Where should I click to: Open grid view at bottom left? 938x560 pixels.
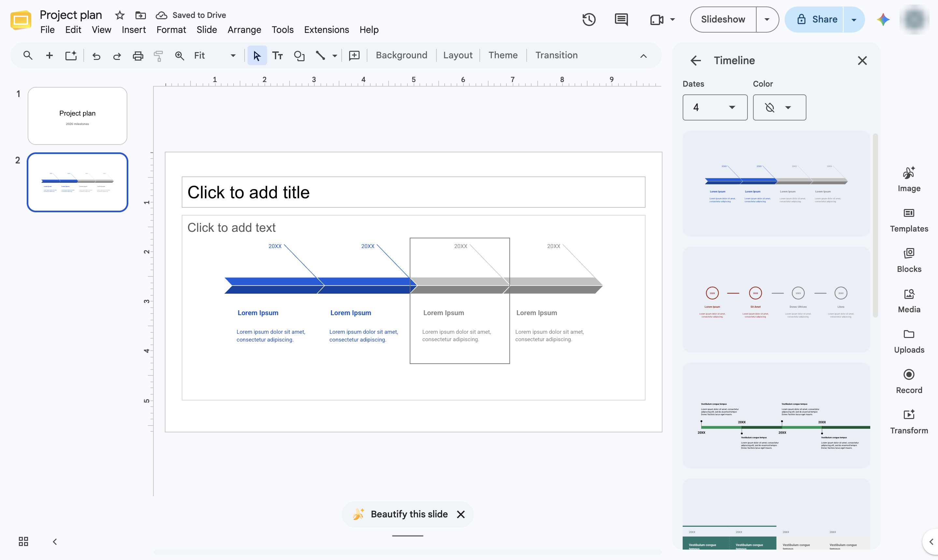pyautogui.click(x=23, y=541)
